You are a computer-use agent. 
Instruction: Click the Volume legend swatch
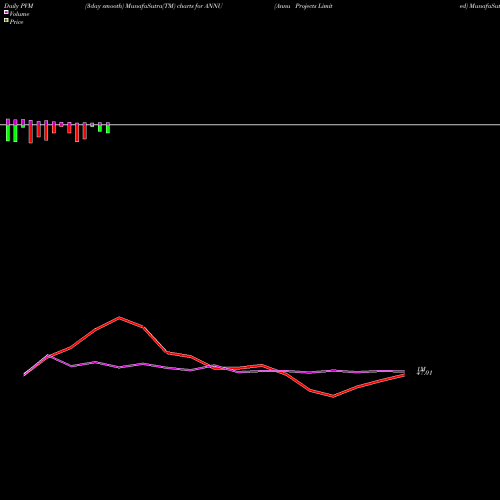[x=6, y=12]
